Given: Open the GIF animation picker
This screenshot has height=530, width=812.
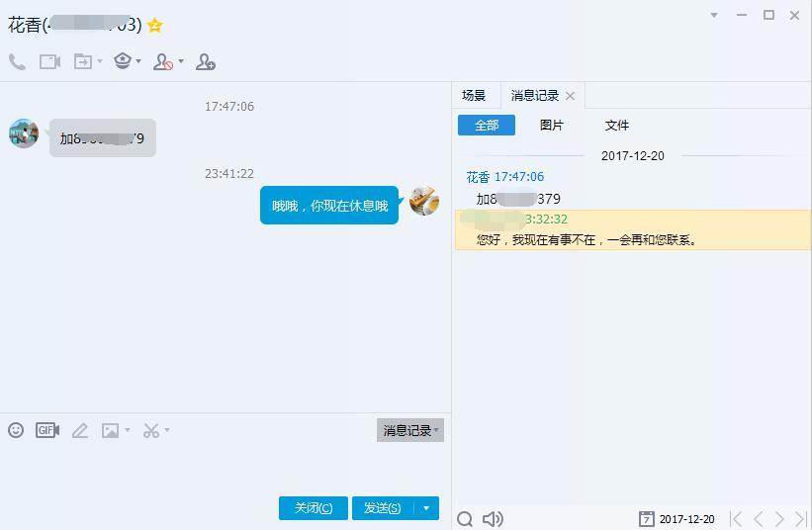Looking at the screenshot, I should pos(47,430).
